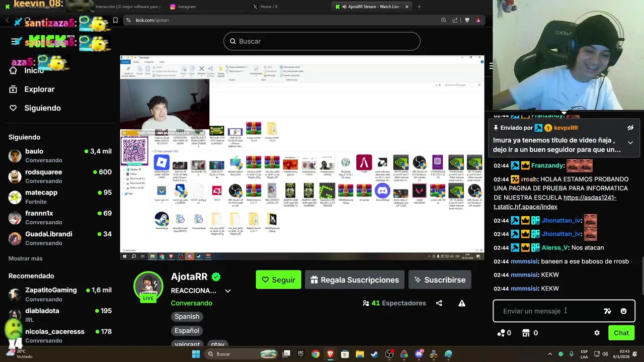
Task: Open diabladota recommended channel
Action: tap(60, 315)
